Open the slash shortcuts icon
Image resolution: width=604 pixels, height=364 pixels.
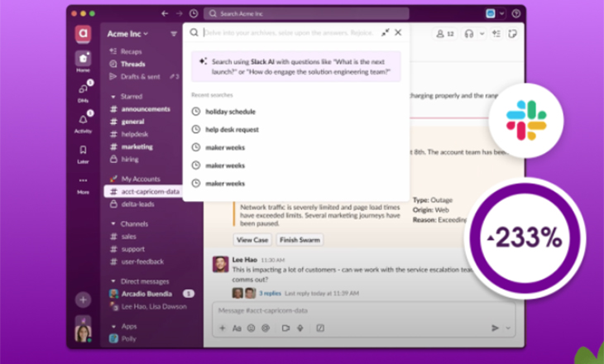(x=320, y=328)
